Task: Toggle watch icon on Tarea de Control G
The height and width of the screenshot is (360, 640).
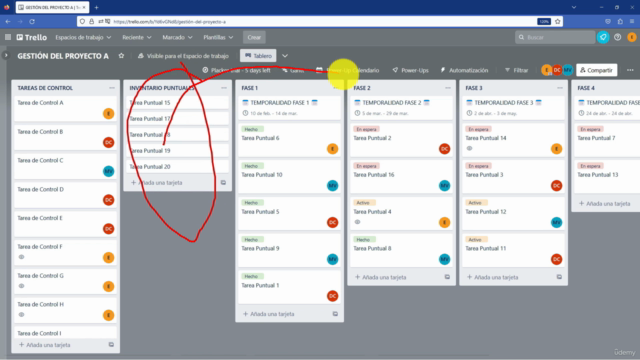Action: (22, 286)
